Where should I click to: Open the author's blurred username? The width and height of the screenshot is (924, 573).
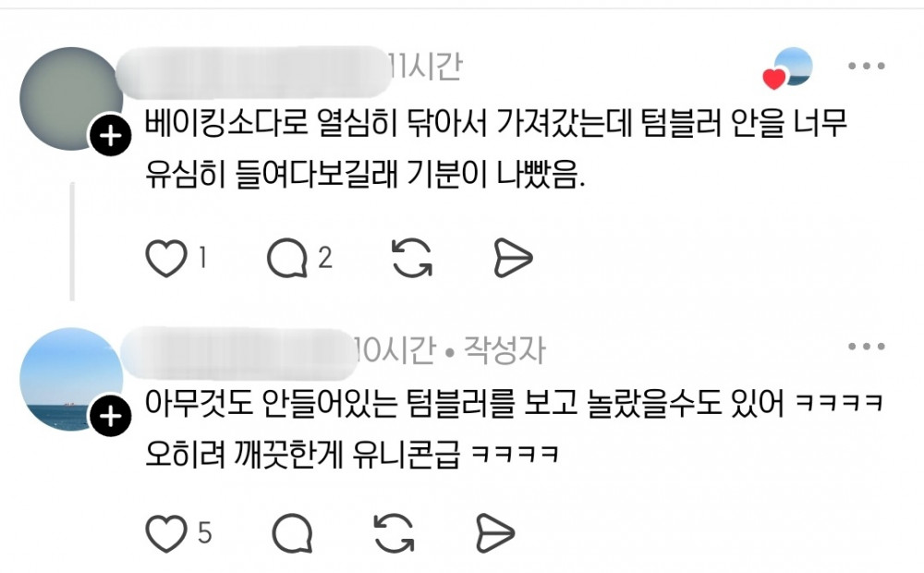tap(238, 351)
